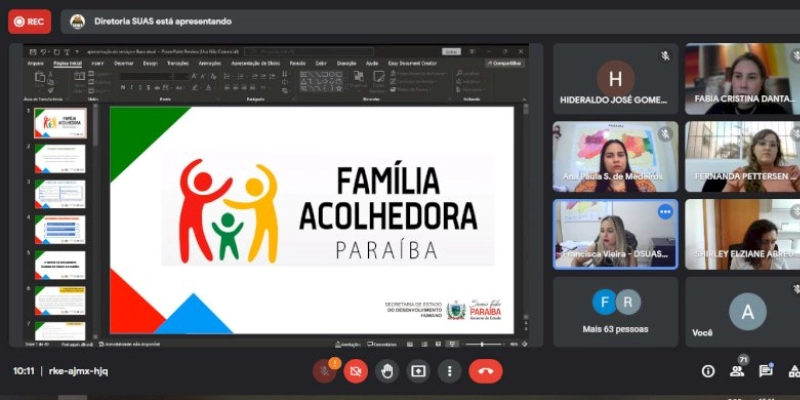The height and width of the screenshot is (400, 800).
Task: Select slide 2 thumbnail in slide panel
Action: [60, 159]
